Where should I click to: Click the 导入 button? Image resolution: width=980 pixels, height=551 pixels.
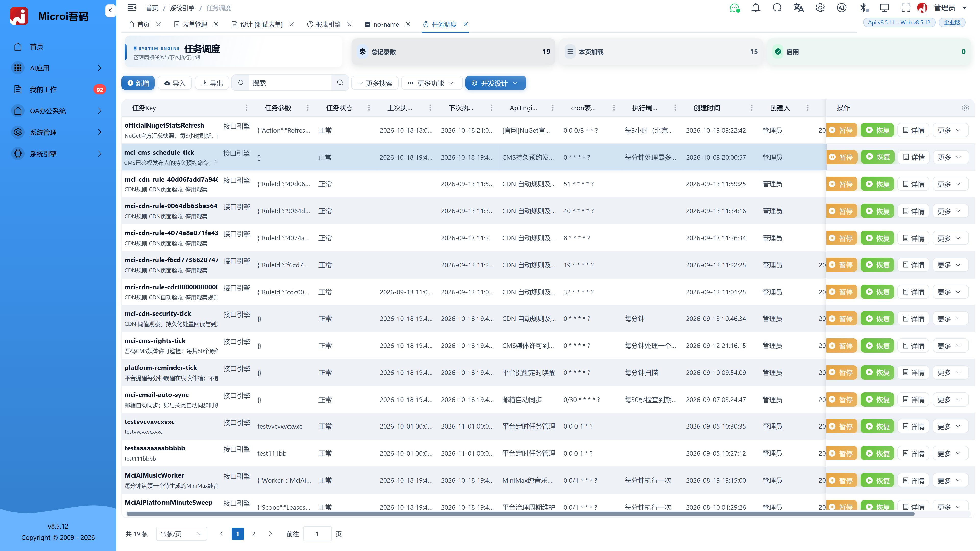pos(175,83)
